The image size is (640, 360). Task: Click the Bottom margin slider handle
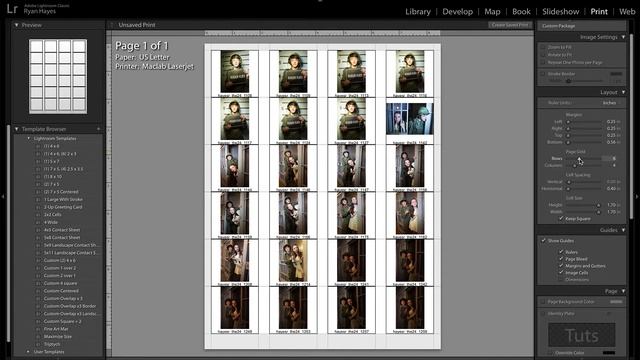568,142
